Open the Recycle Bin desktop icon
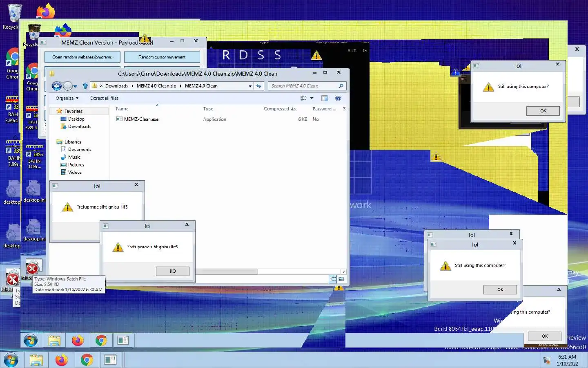 click(14, 16)
